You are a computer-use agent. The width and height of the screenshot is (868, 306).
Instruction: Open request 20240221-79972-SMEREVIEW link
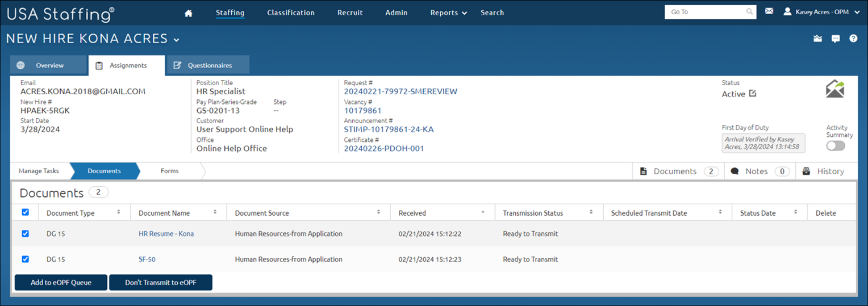click(x=400, y=91)
